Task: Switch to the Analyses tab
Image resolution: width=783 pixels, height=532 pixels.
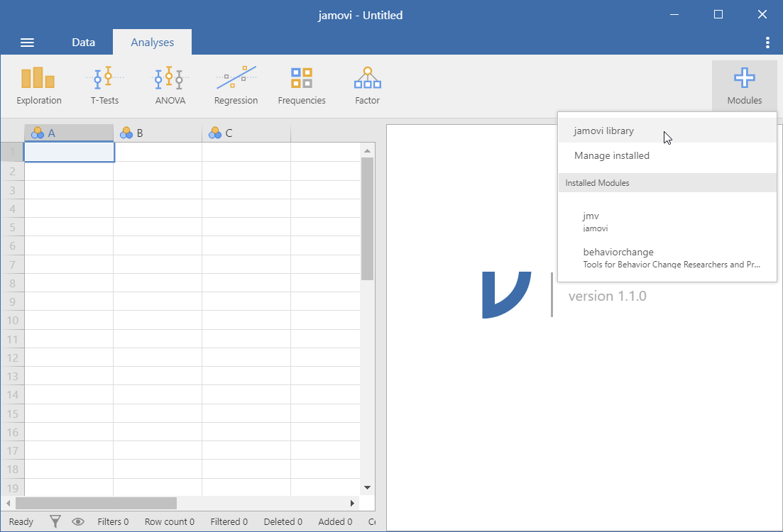Action: point(153,43)
